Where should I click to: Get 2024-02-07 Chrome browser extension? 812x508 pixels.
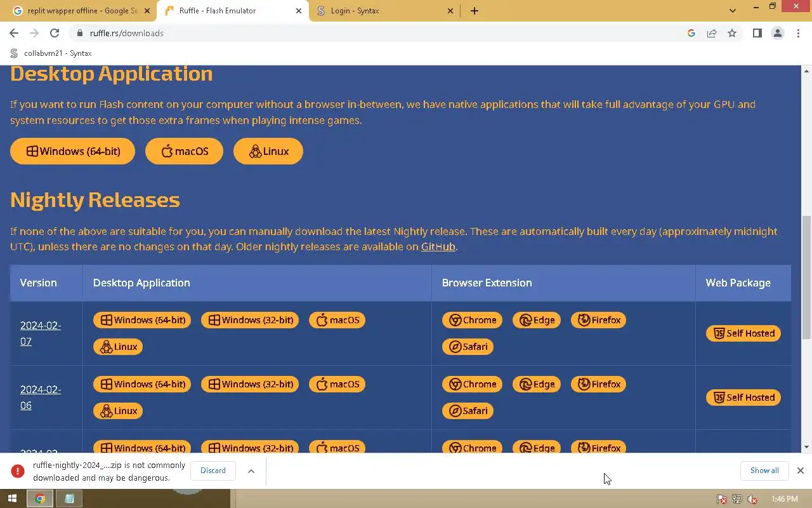click(x=472, y=320)
